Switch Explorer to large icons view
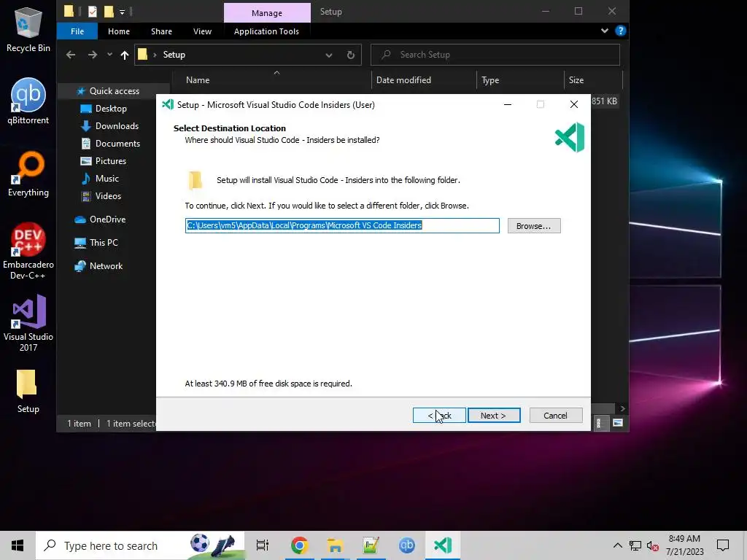The image size is (747, 560). [617, 423]
